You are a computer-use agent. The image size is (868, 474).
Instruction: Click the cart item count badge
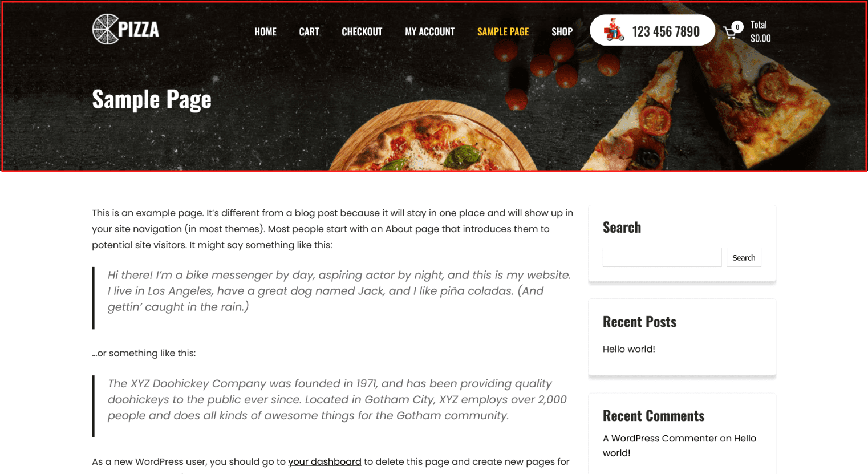[x=737, y=27]
